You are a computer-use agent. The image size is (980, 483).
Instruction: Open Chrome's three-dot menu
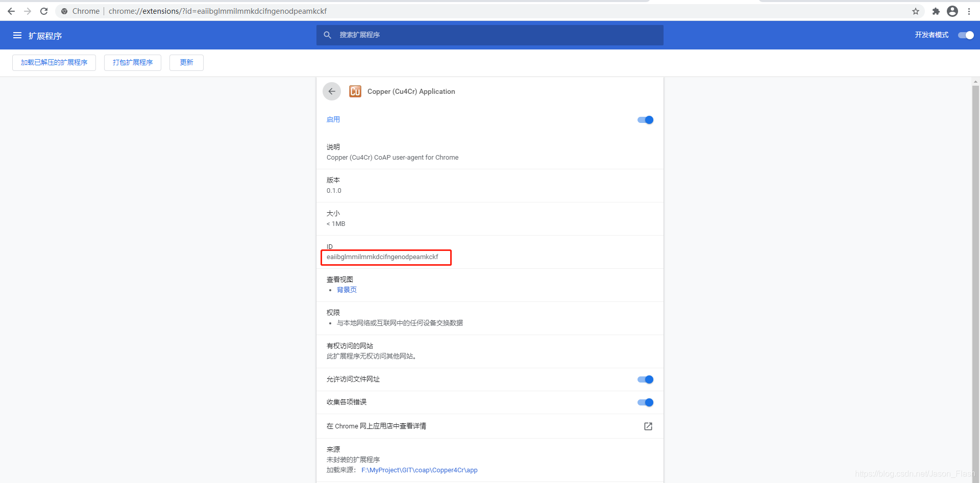969,11
